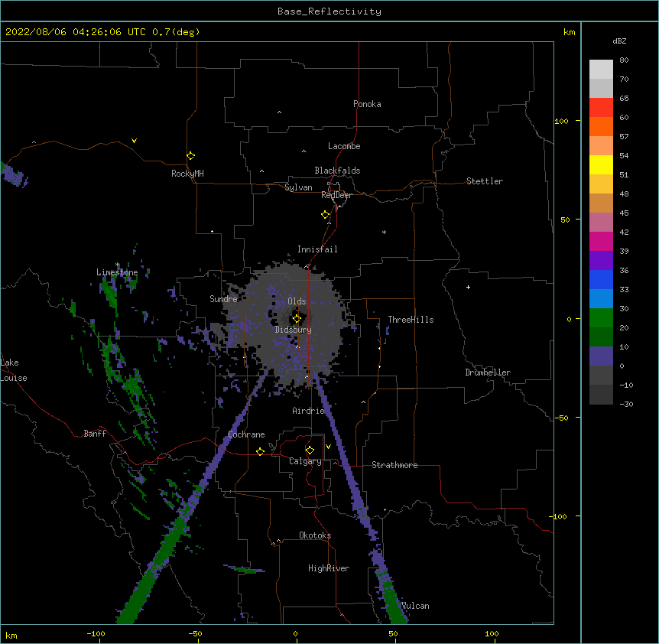
Task: Click the 0 tick on the horizontal axis
Action: [x=295, y=633]
